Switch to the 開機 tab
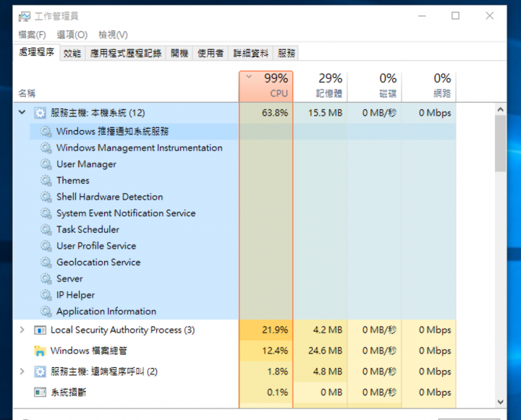The image size is (521, 420). click(x=179, y=53)
